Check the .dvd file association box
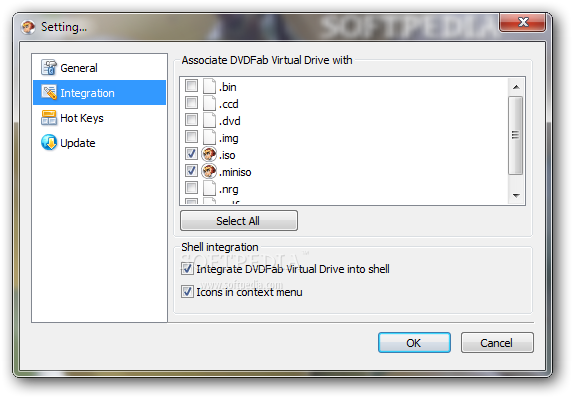573x398 pixels. pos(191,120)
